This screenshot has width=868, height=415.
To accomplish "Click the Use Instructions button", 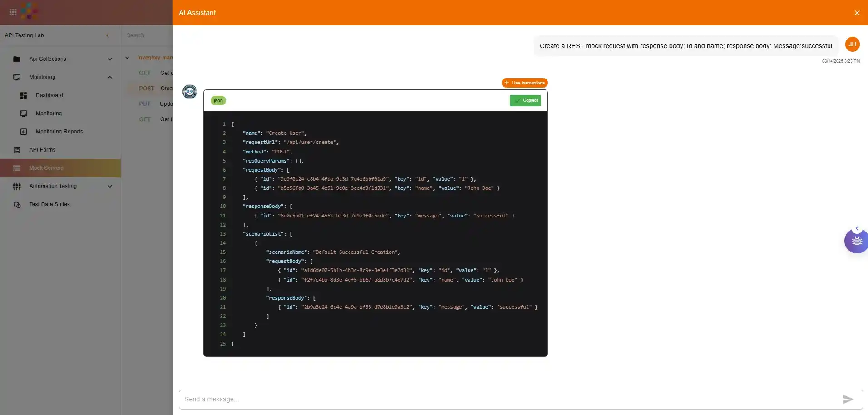I will click(x=524, y=83).
